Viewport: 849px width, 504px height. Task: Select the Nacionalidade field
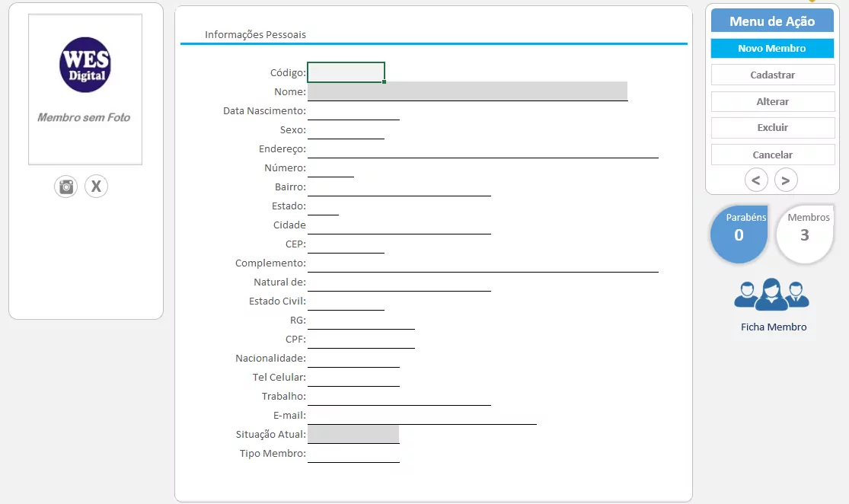(x=353, y=359)
